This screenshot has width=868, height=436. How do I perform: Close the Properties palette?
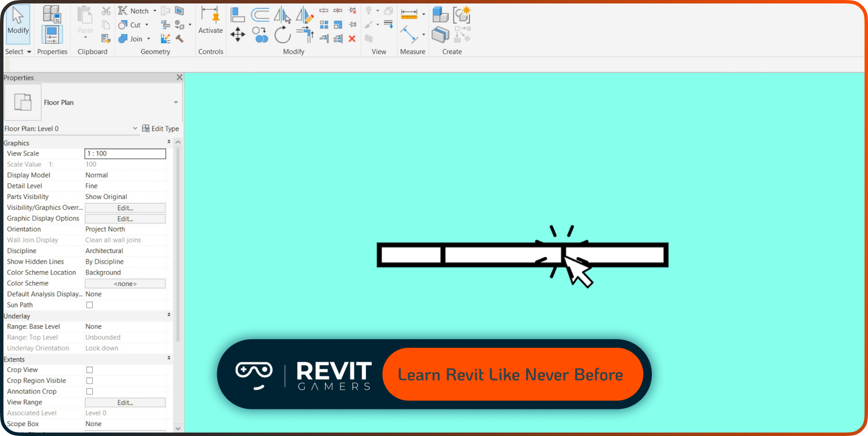coord(179,77)
